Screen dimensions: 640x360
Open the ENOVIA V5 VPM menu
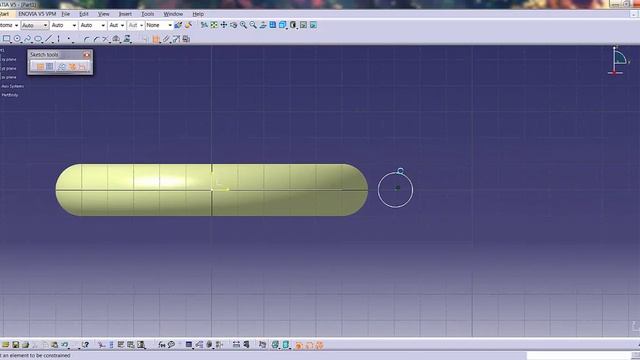point(37,14)
